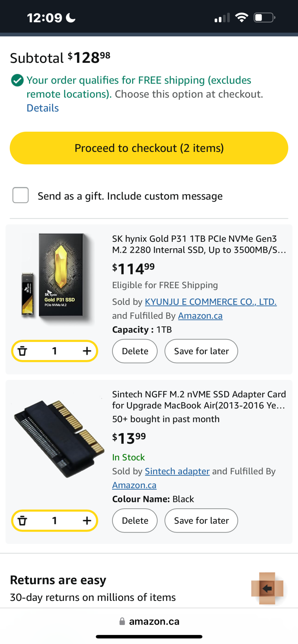Tap the lock icon beside amazon.ca

click(x=122, y=621)
